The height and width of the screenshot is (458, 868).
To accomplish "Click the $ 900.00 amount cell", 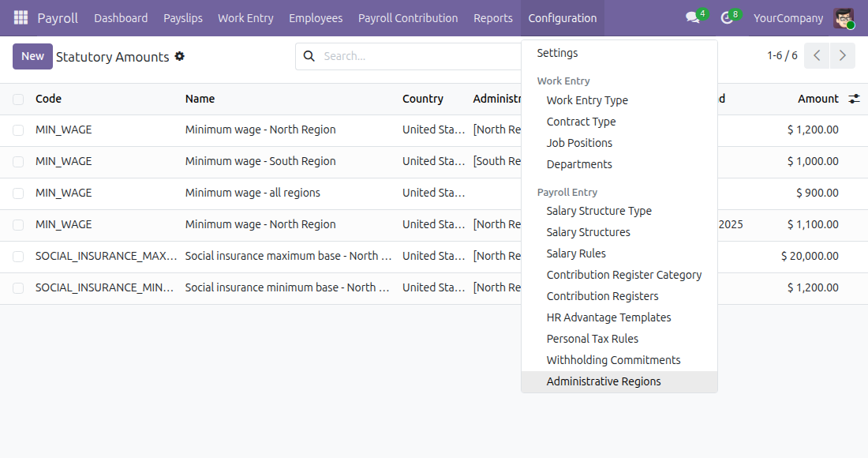I will click(x=817, y=193).
